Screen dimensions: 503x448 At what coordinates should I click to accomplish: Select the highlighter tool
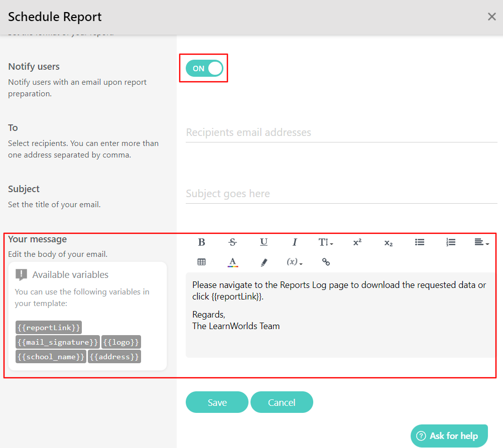pyautogui.click(x=264, y=262)
